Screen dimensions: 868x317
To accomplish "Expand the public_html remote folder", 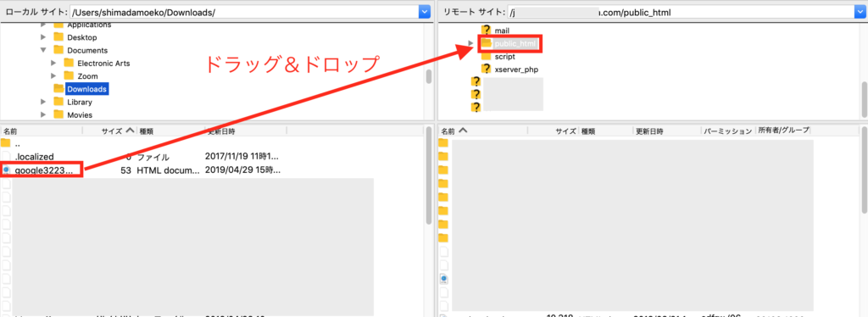I will point(471,43).
